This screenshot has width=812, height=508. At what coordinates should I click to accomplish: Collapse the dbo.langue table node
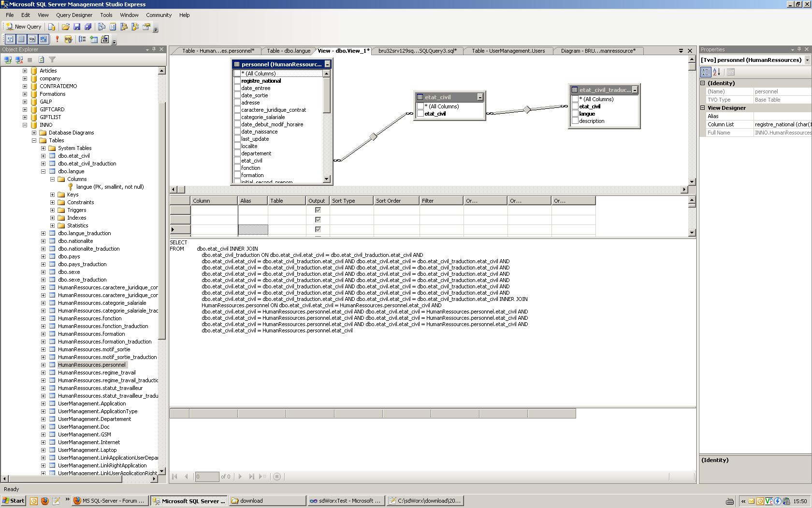pos(43,171)
